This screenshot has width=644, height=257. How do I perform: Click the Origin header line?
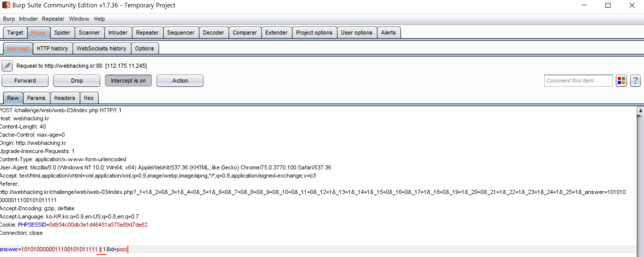33,143
